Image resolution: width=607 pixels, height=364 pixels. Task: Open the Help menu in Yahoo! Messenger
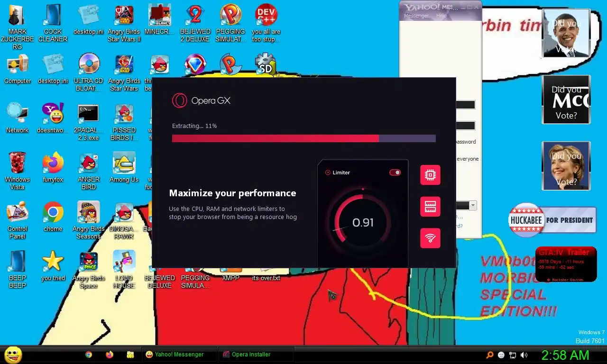tap(441, 16)
